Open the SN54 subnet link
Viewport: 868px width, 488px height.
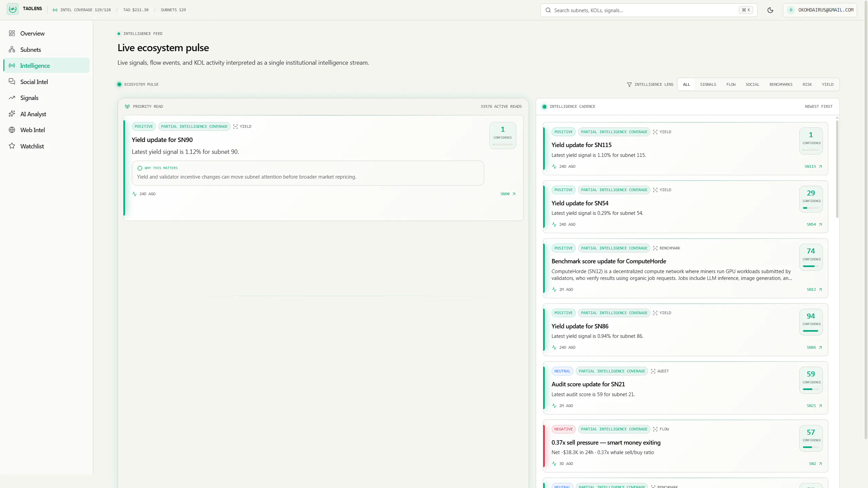[814, 224]
